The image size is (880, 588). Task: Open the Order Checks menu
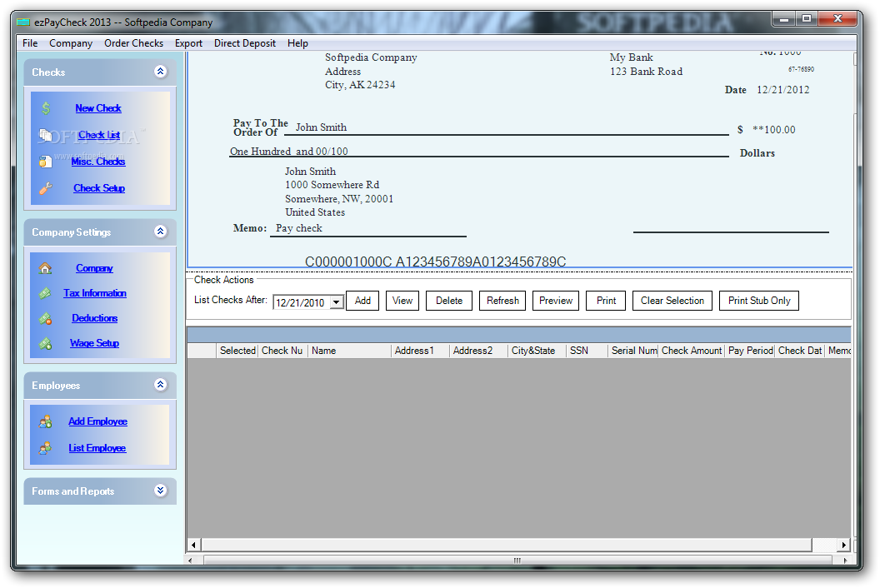pyautogui.click(x=133, y=43)
